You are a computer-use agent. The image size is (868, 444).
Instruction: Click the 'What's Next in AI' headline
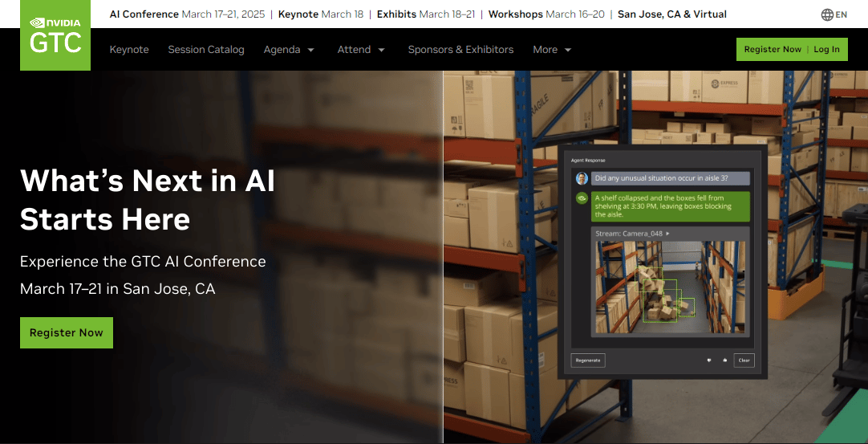[x=148, y=180]
